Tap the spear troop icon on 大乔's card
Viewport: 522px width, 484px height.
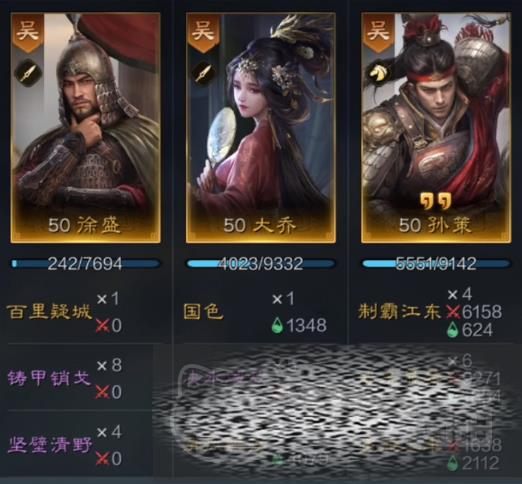(203, 73)
